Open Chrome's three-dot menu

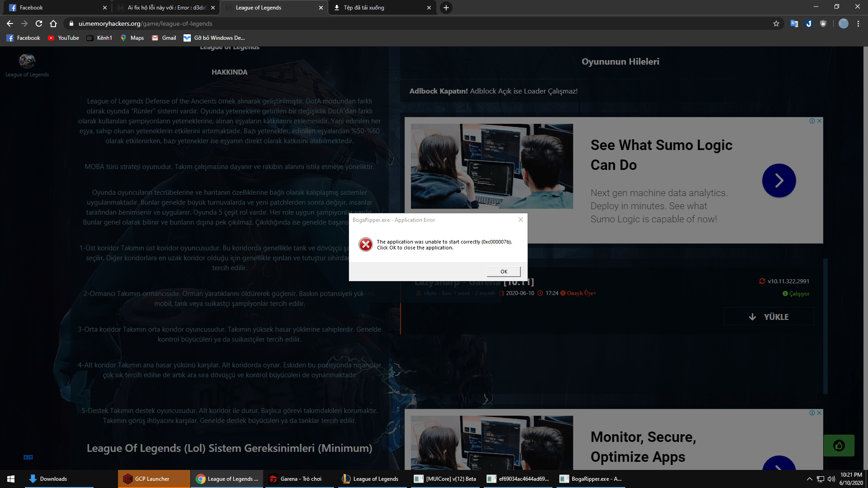click(858, 23)
